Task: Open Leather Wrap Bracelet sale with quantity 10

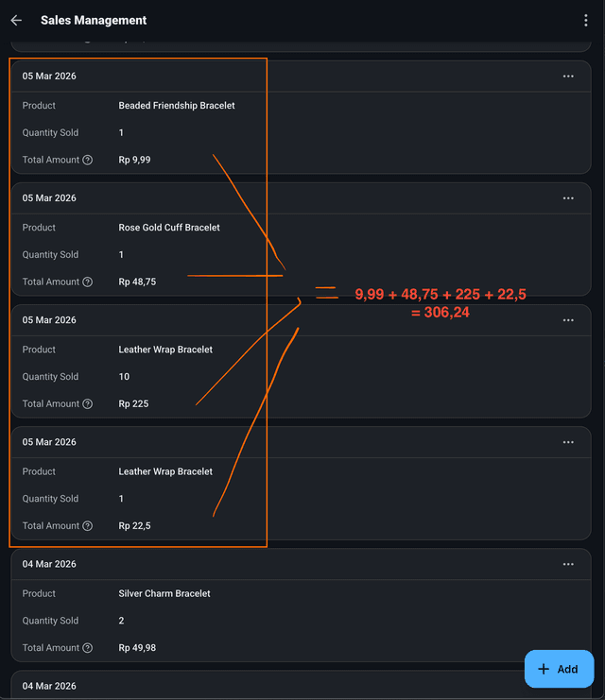Action: [165, 350]
